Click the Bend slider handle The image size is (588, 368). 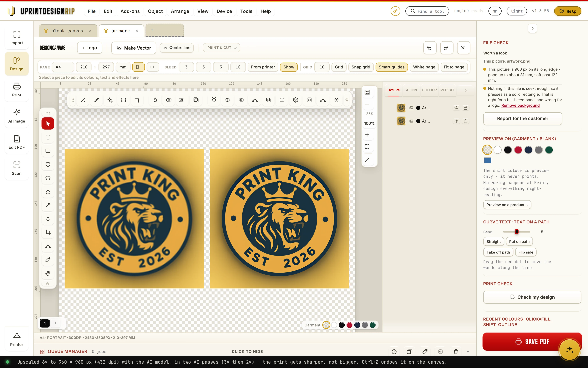(517, 232)
